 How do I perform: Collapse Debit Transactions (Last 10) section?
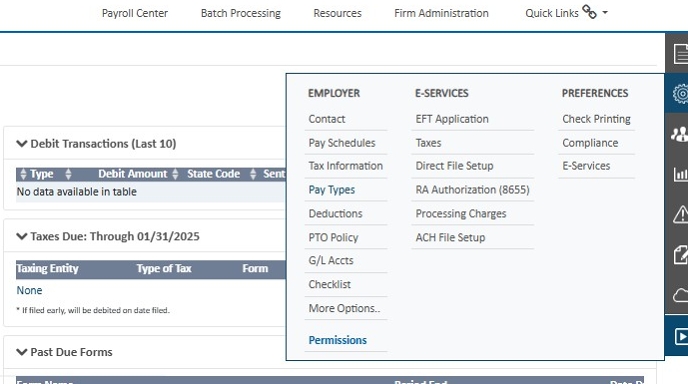[22, 144]
